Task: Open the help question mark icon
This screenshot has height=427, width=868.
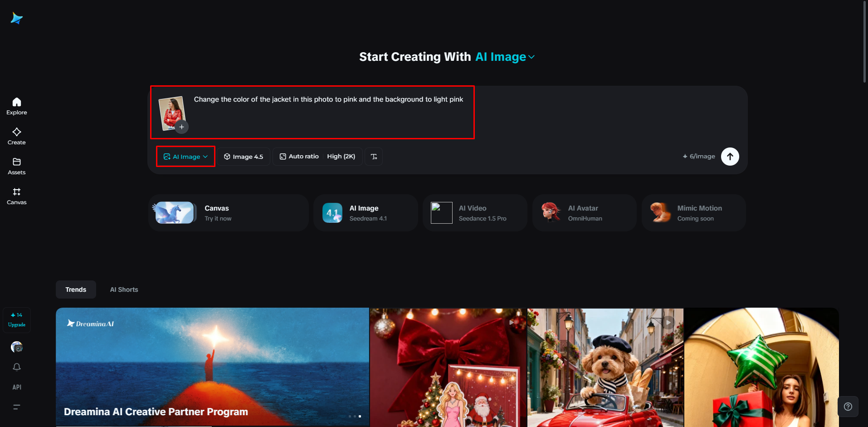Action: click(848, 407)
